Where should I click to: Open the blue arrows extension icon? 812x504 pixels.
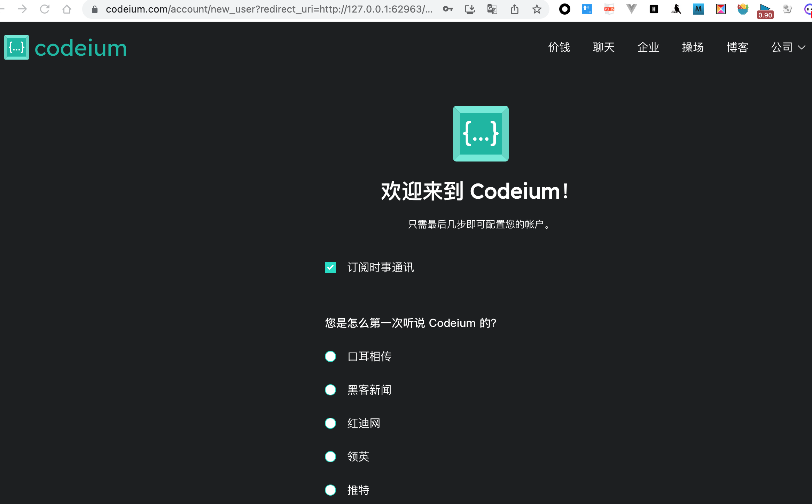point(587,9)
